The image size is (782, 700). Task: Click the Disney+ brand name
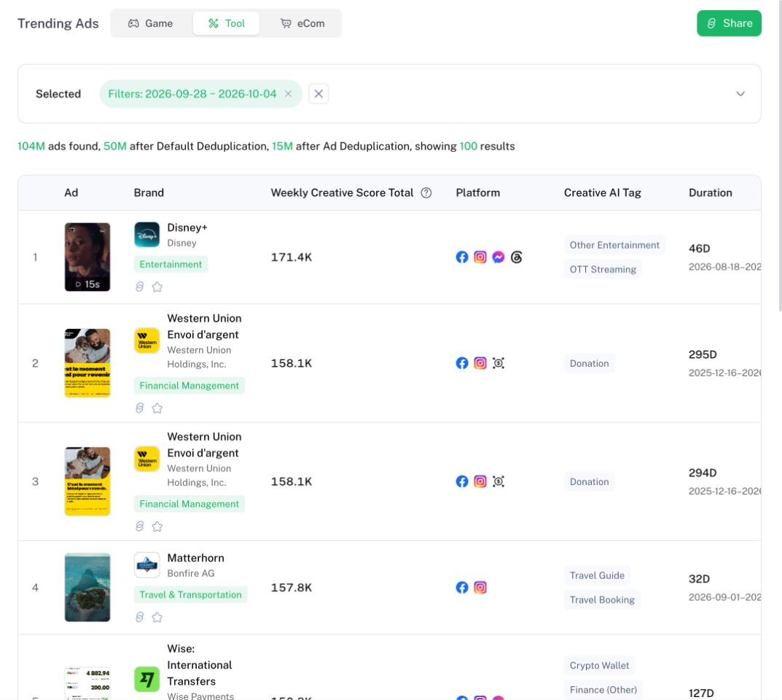(187, 227)
